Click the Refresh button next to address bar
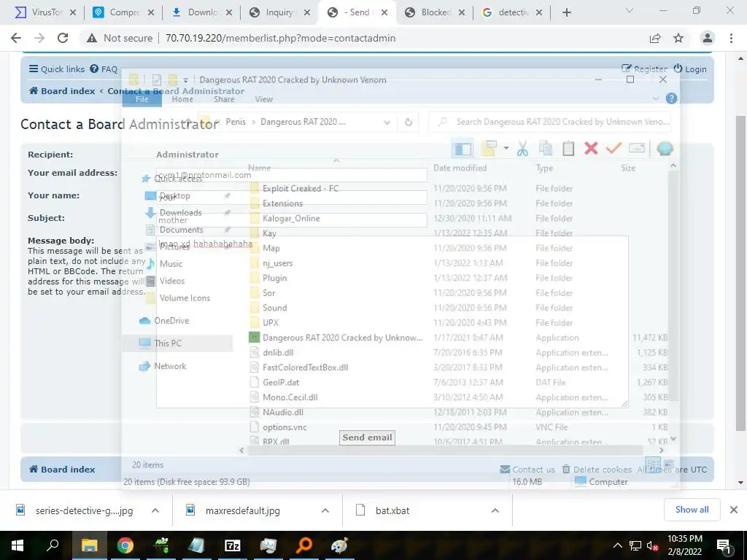This screenshot has height=560, width=747. point(409,122)
